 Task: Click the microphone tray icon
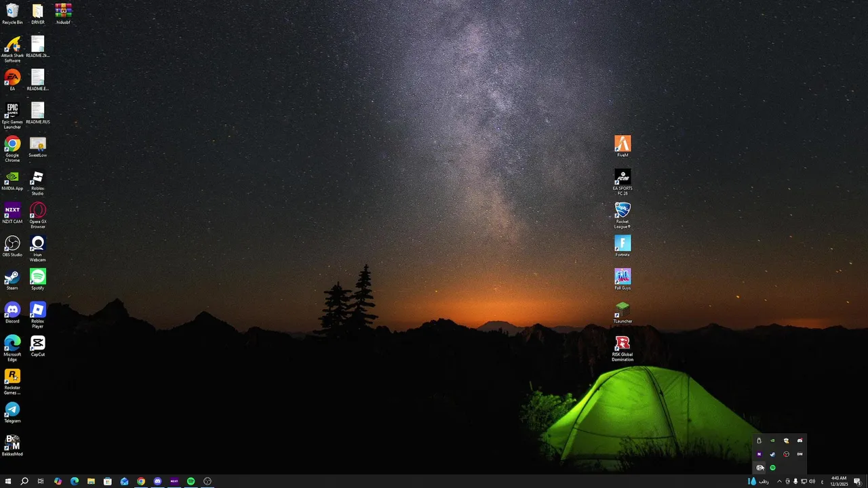[x=795, y=481]
